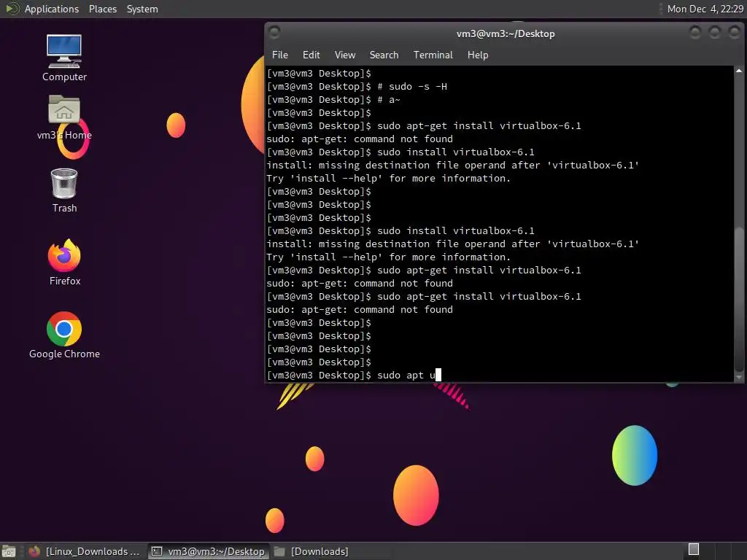Click the current prompt line 'sudo apt u'
The height and width of the screenshot is (560, 747).
[354, 376]
